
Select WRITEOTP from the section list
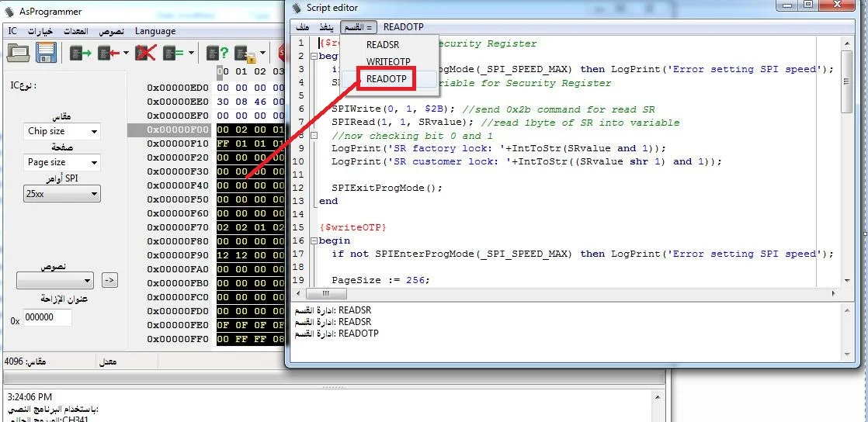[x=390, y=61]
